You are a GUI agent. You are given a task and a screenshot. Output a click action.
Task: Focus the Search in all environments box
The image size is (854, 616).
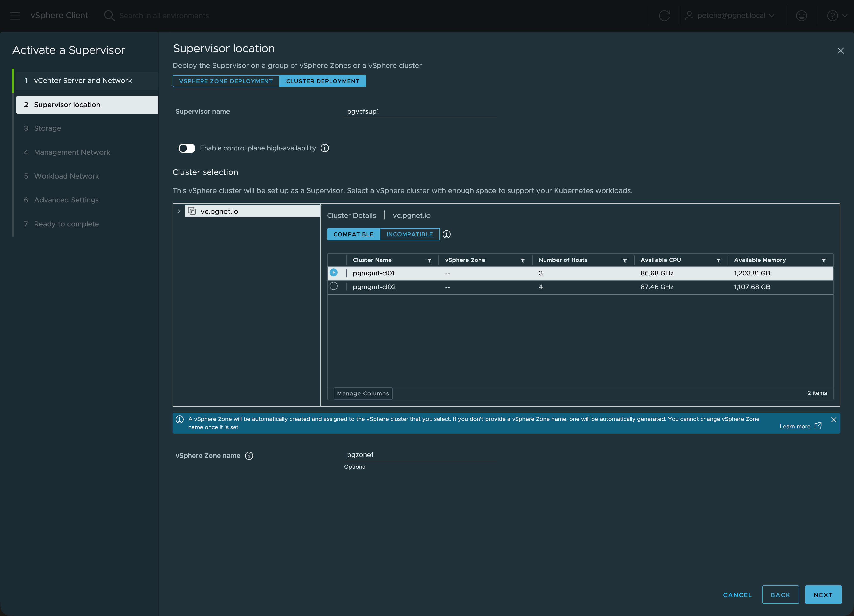pyautogui.click(x=164, y=16)
